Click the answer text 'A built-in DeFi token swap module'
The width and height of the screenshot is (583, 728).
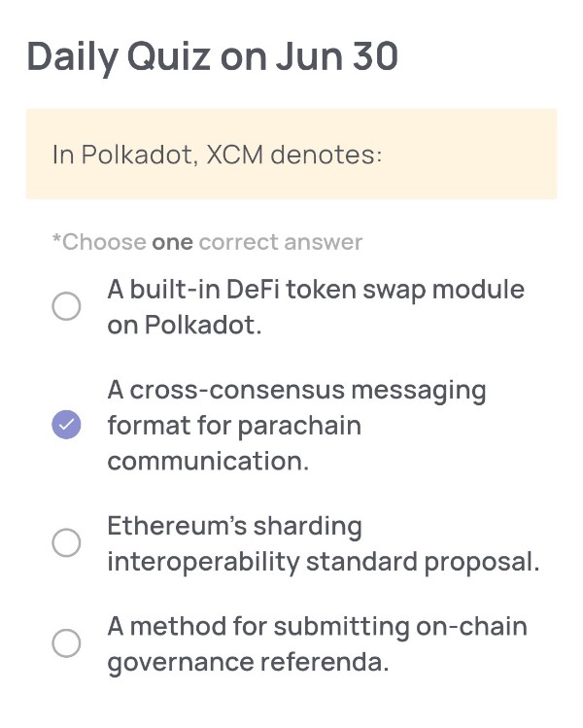tap(316, 290)
